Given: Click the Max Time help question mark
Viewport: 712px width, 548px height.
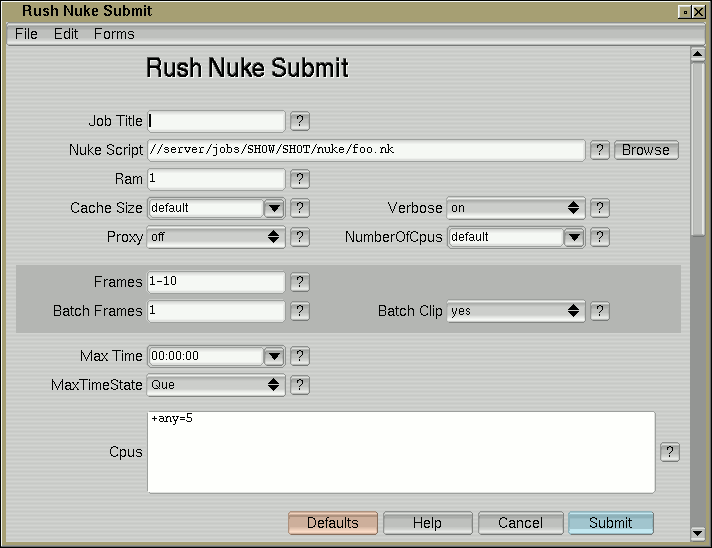Looking at the screenshot, I should (x=300, y=356).
